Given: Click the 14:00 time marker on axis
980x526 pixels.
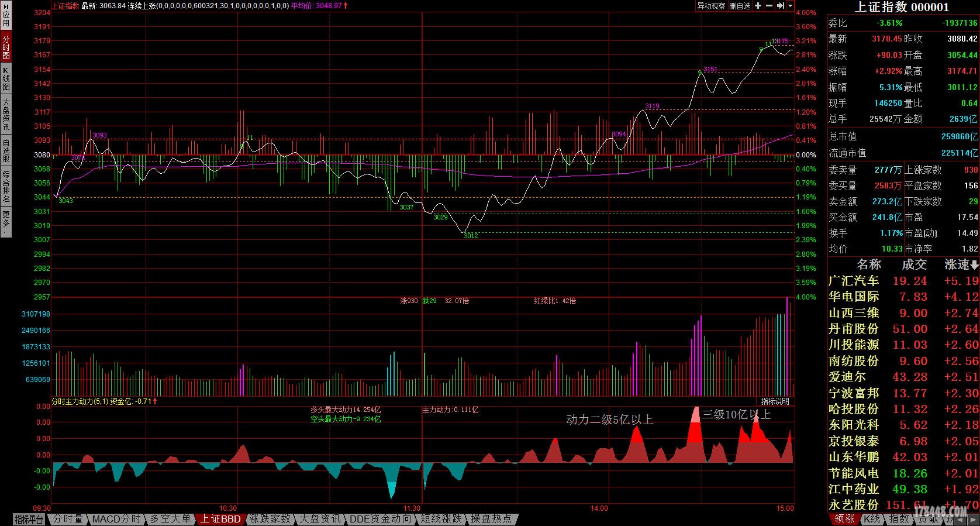Looking at the screenshot, I should [x=599, y=508].
